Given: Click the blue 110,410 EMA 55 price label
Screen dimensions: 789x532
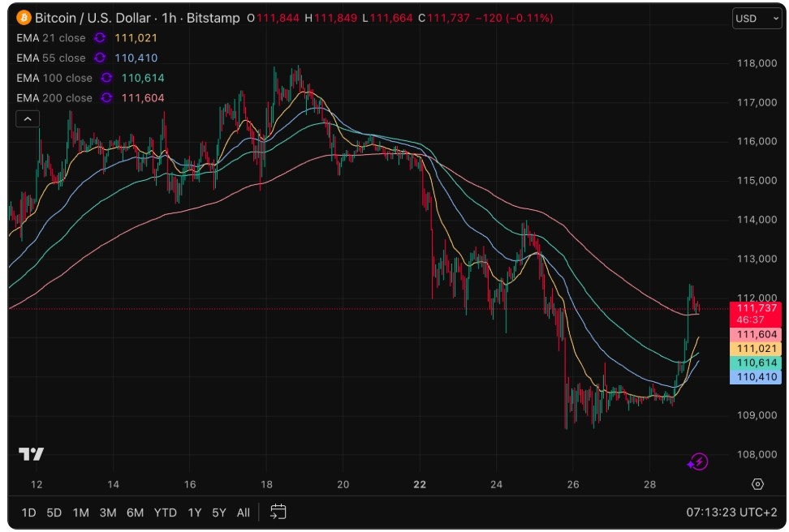Looking at the screenshot, I should pyautogui.click(x=756, y=376).
